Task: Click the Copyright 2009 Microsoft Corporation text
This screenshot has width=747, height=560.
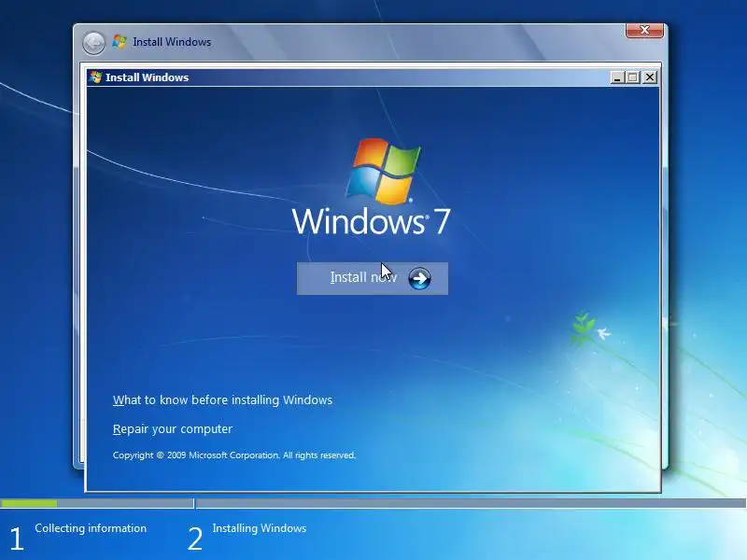Action: [234, 455]
